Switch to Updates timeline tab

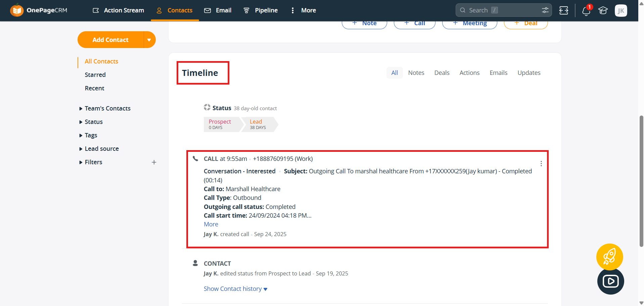click(x=529, y=73)
